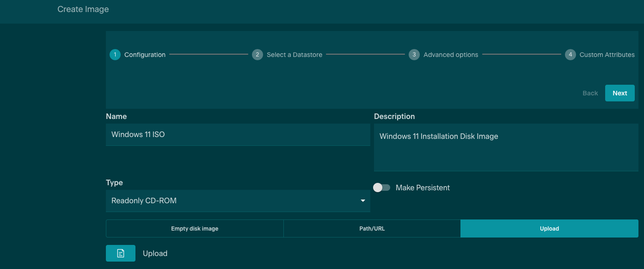Click the step 1 circle for Configuration

tap(115, 55)
